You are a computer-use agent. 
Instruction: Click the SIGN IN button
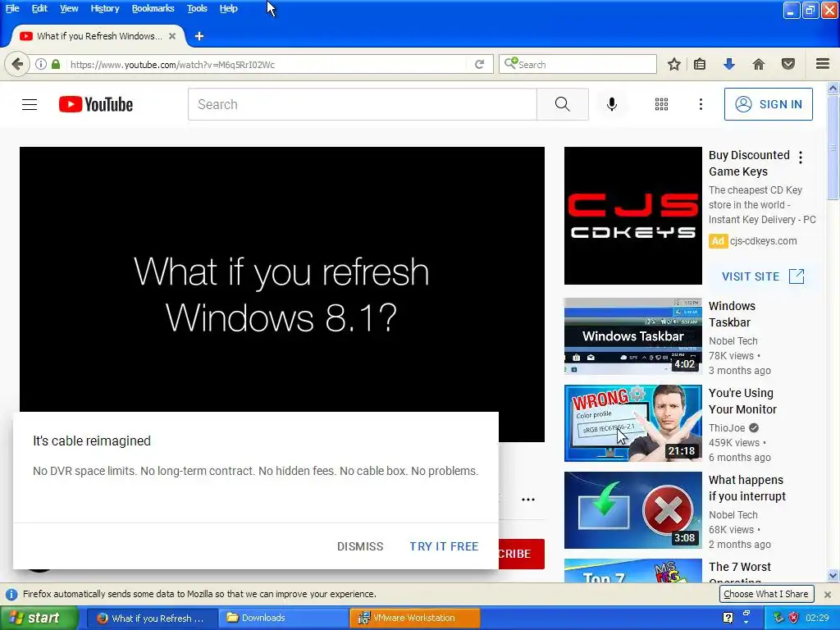768,104
